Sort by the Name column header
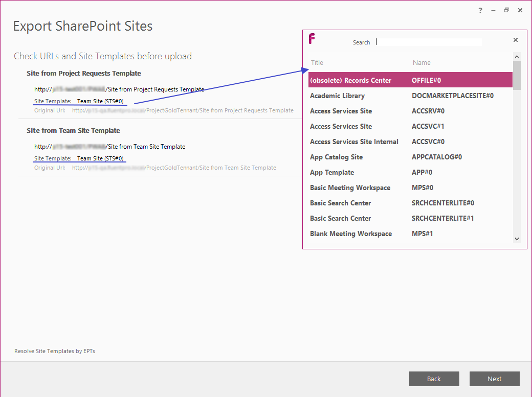Viewport: 532px width, 397px height. point(422,63)
